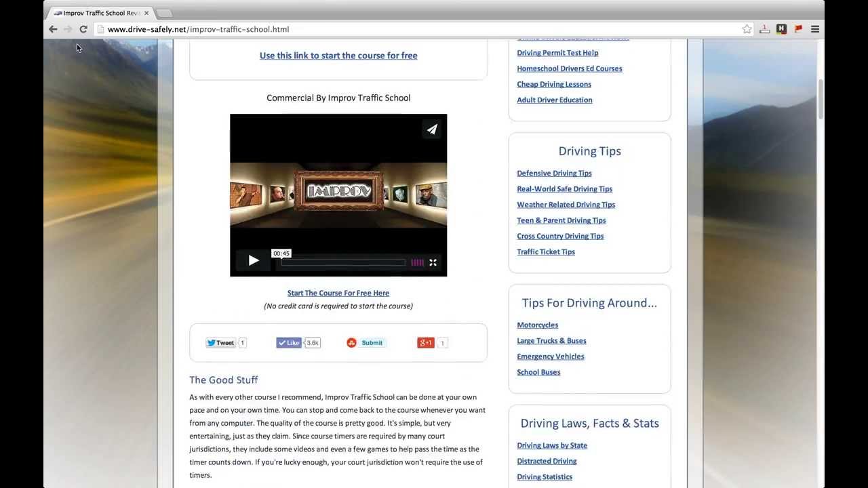Open Driving Laws by State link

(552, 445)
